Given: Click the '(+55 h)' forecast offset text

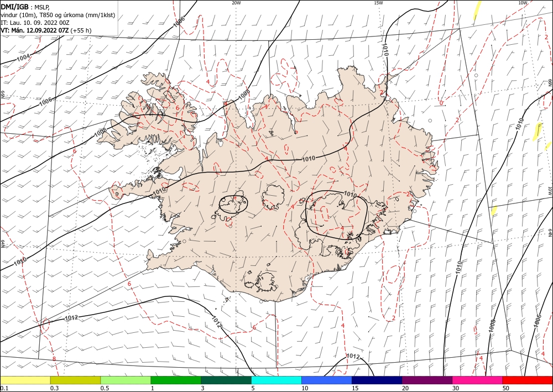Looking at the screenshot, I should tap(81, 30).
